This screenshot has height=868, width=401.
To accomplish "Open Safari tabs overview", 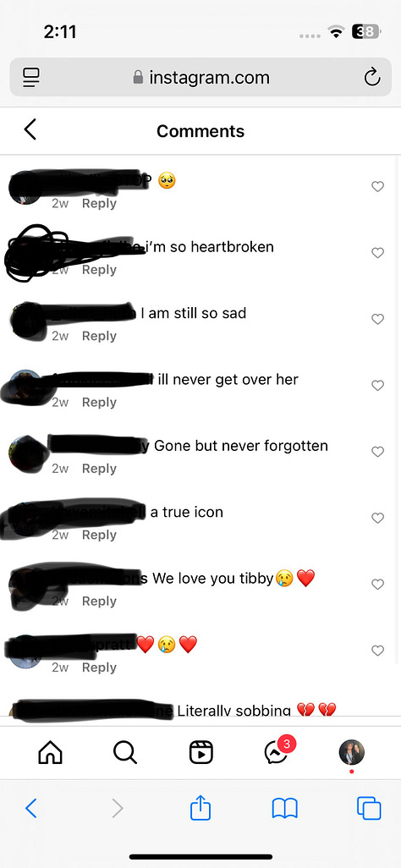I will click(x=369, y=808).
